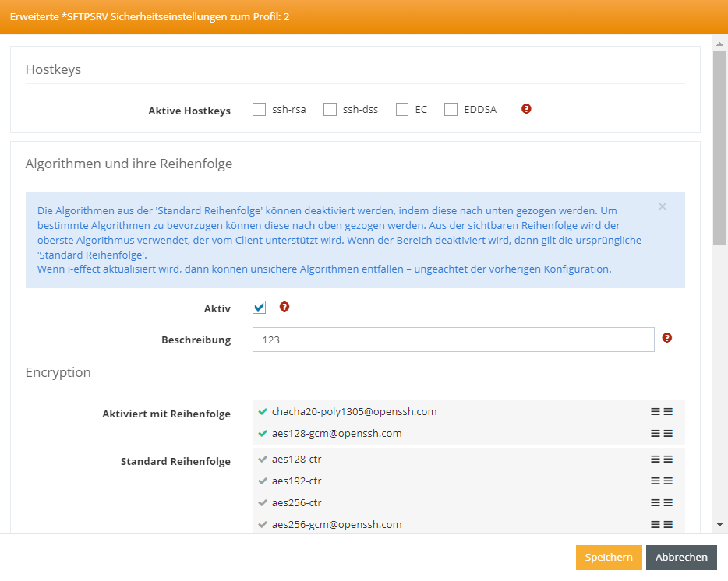Select the aes192-ctr algorithm entry
728x581 pixels.
297,481
